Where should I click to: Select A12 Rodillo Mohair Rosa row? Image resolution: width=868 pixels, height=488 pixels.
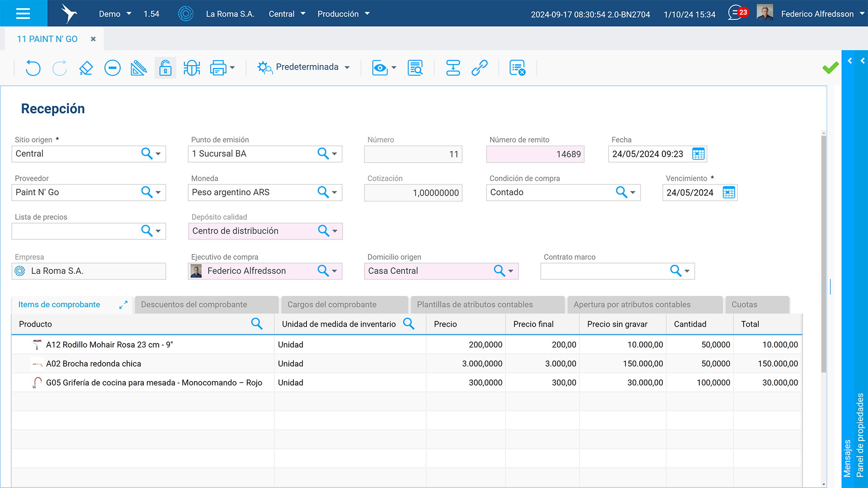[406, 345]
